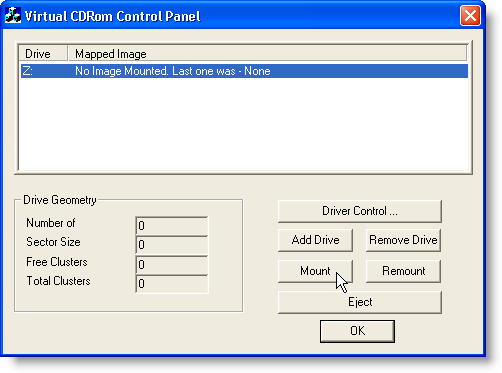The width and height of the screenshot is (502, 373).
Task: Click the Drive column header
Action: pyautogui.click(x=43, y=54)
